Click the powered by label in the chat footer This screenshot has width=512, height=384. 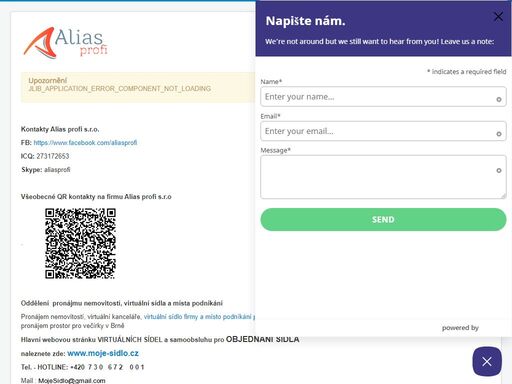pos(460,328)
